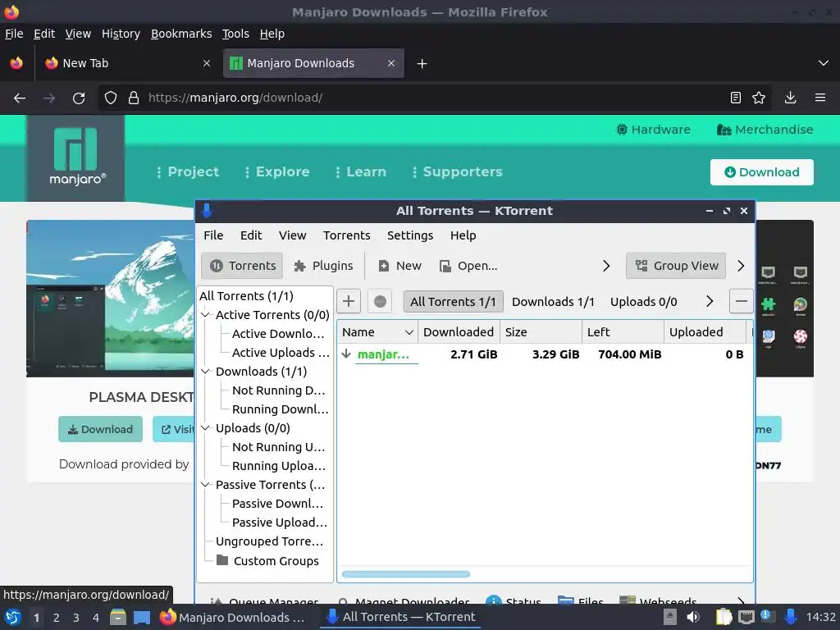Viewport: 840px width, 630px height.
Task: Select the Downloads 1/1 tab
Action: (553, 302)
